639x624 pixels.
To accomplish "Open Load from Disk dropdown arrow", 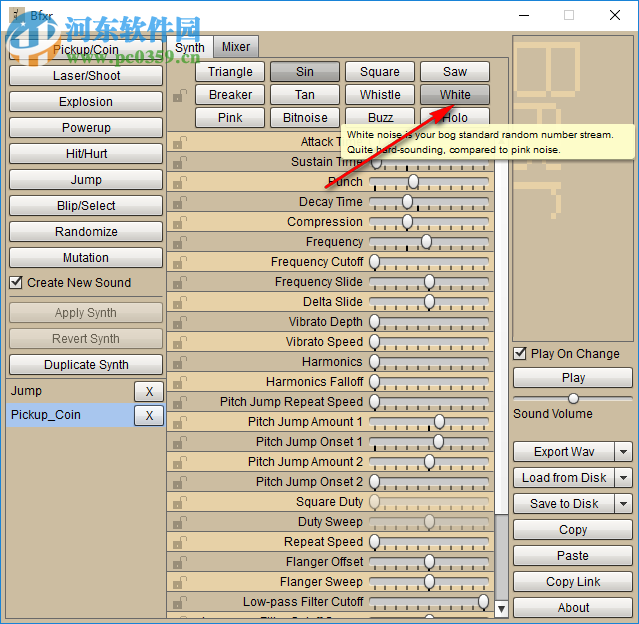I will 623,478.
